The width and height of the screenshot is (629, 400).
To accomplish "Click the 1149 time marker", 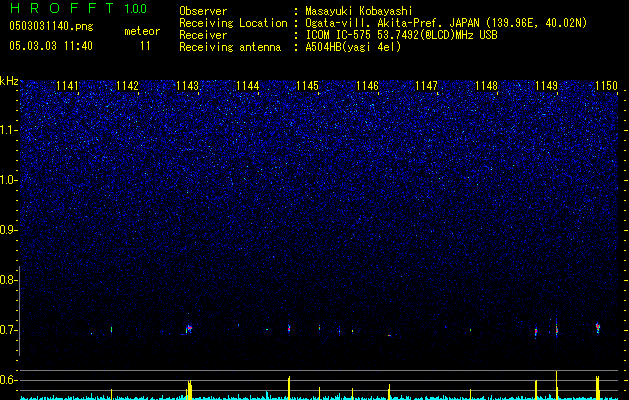I will click(x=546, y=86).
